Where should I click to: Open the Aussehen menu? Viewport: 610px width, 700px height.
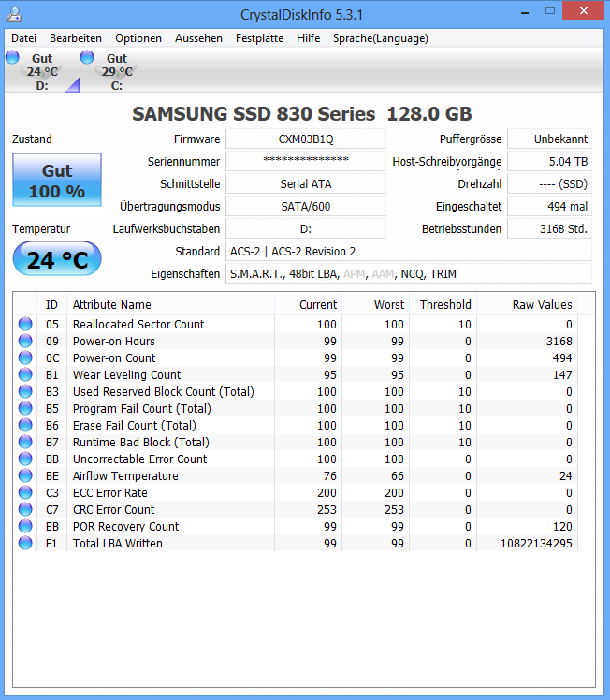(198, 38)
